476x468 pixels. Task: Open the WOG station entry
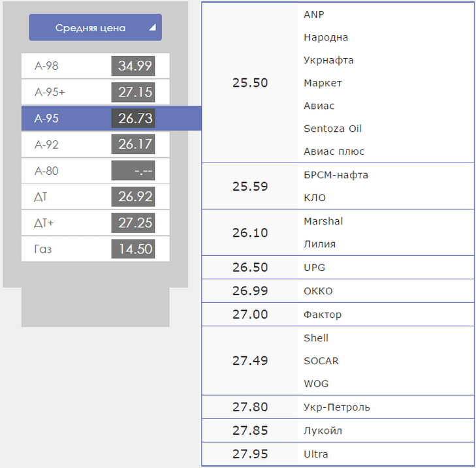pyautogui.click(x=316, y=384)
